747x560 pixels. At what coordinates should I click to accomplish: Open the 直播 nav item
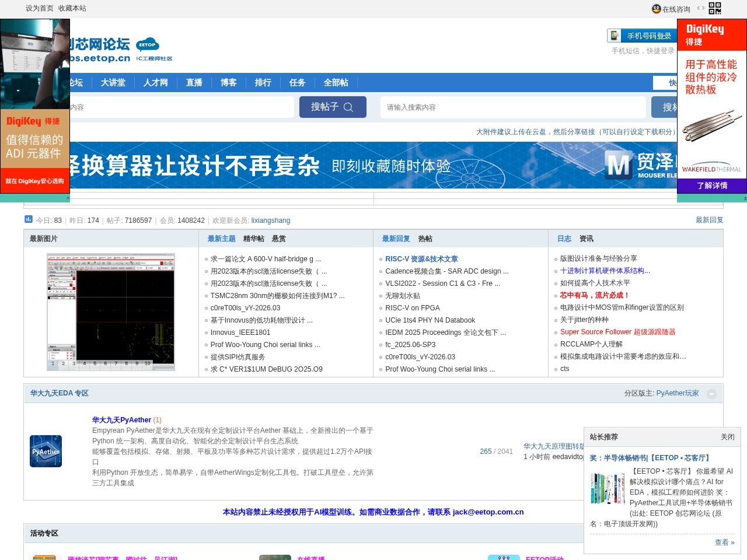(x=194, y=83)
